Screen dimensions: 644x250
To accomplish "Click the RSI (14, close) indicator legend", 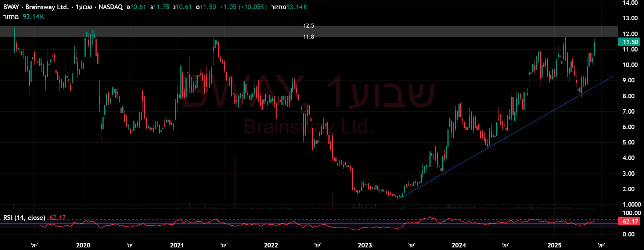I will coord(24,218).
